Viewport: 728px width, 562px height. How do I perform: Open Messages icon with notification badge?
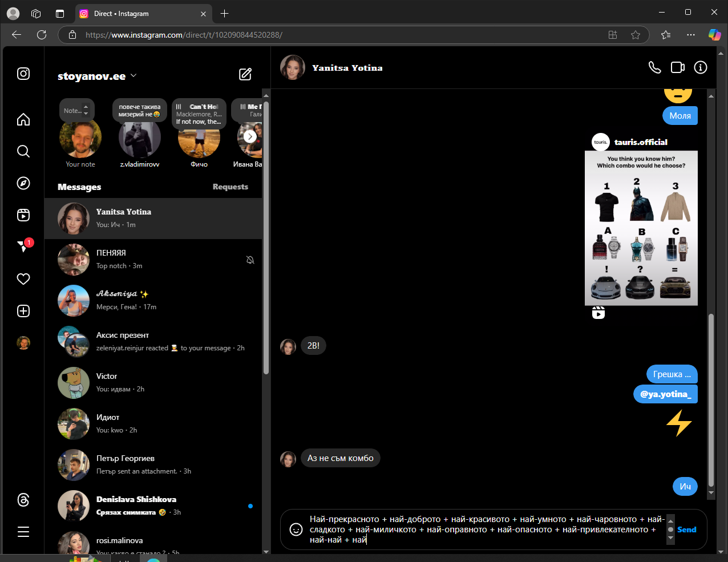tap(23, 246)
